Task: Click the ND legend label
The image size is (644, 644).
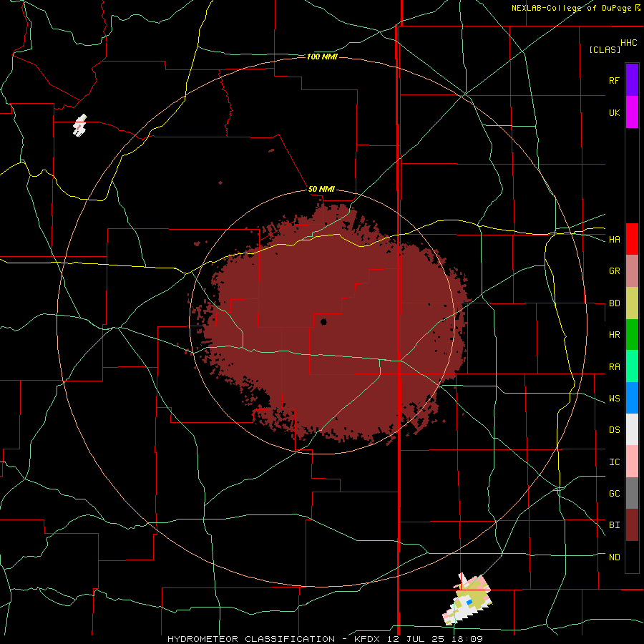Action: 614,557
